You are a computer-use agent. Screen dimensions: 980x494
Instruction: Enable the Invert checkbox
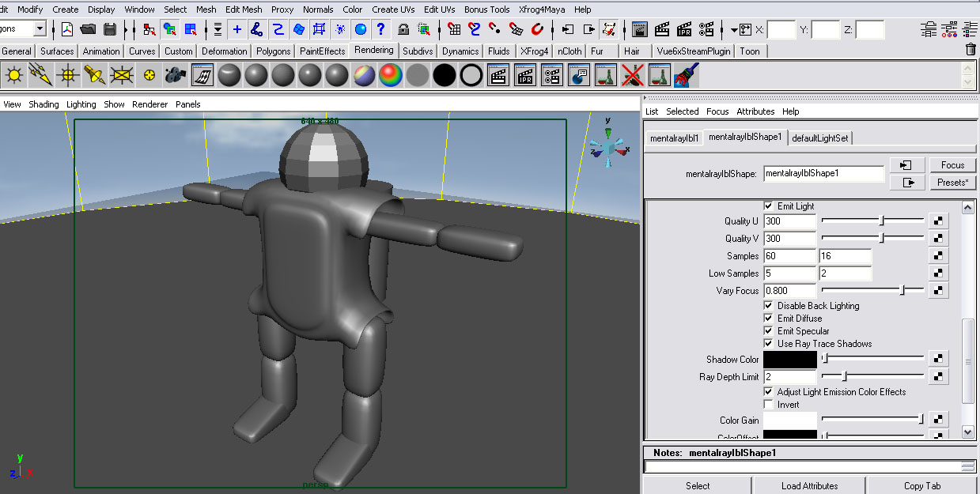(x=769, y=405)
